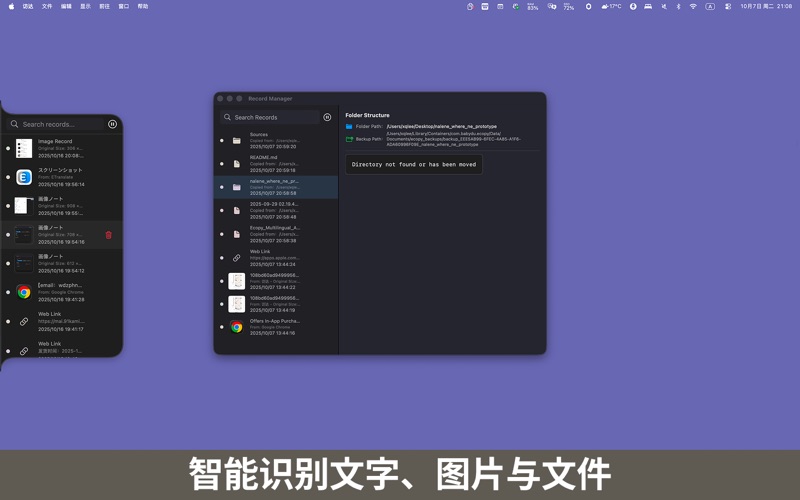Screen dimensions: 800x500
Task: Open the 编辑 menu in menu bar
Action: [66, 6]
